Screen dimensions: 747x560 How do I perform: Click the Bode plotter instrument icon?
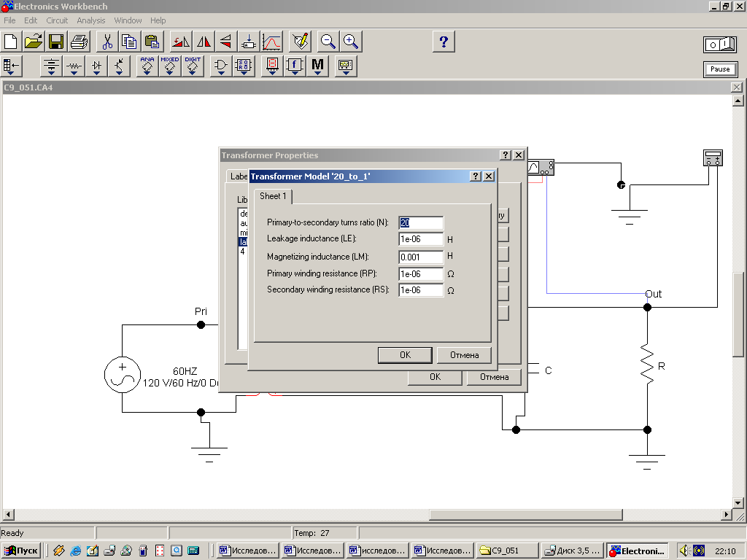[x=541, y=167]
